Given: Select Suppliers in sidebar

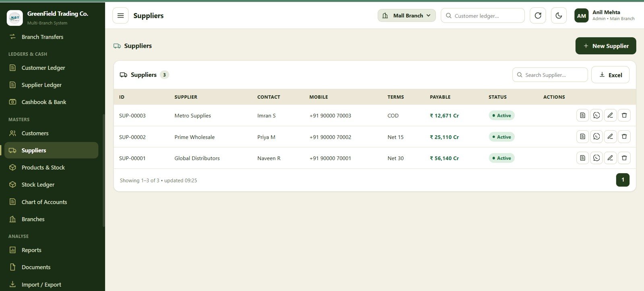Looking at the screenshot, I should pos(52,150).
